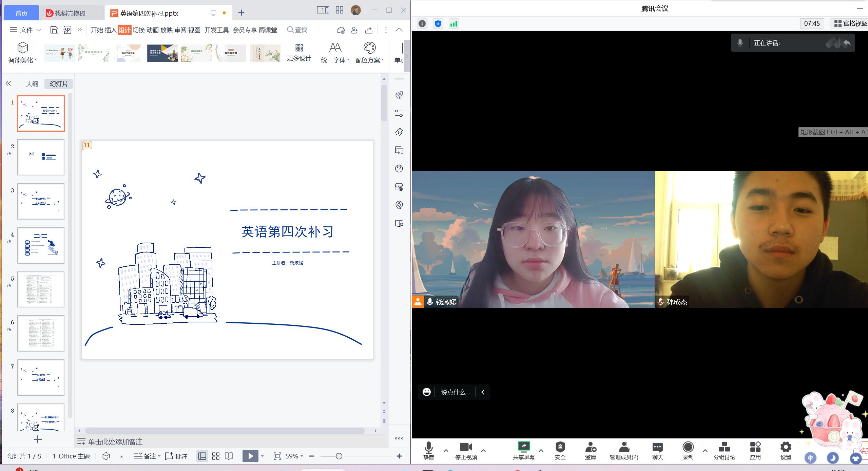Open Unify Fonts (统一字体) option
This screenshot has height=471, width=868.
[335, 53]
